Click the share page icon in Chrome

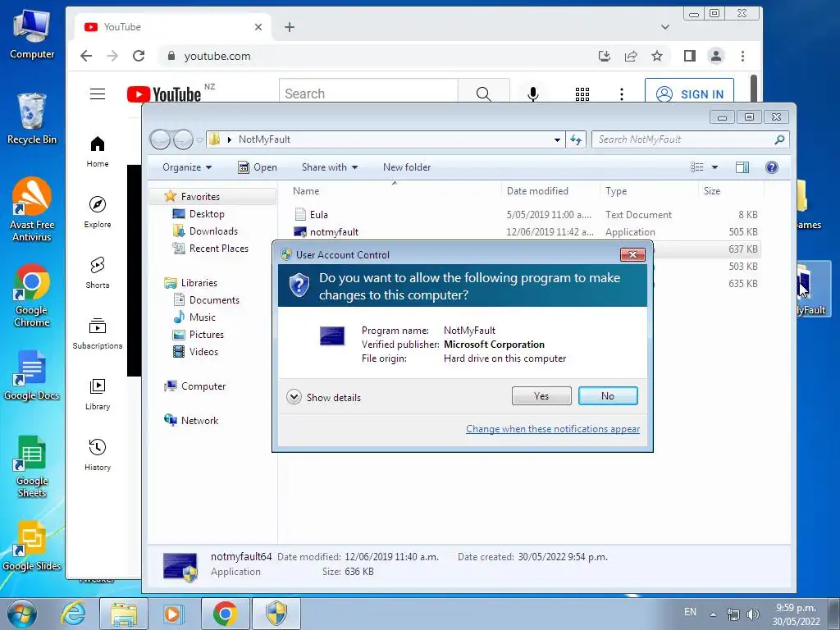click(x=631, y=56)
